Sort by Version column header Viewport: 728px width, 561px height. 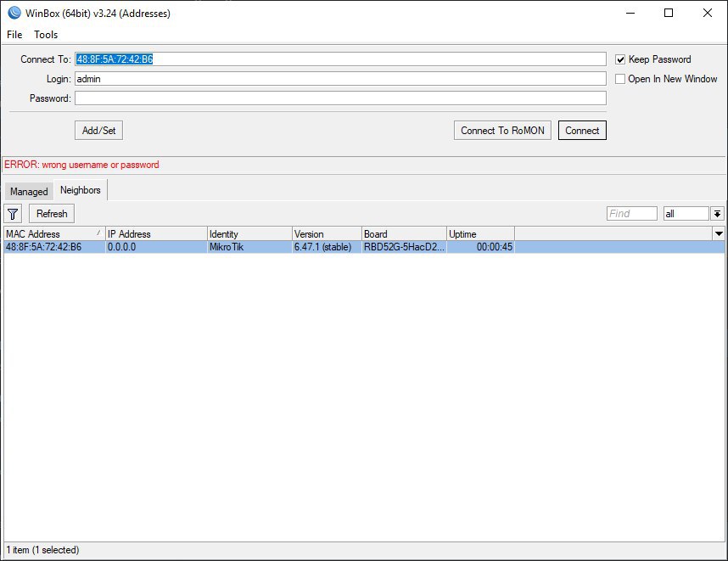pyautogui.click(x=328, y=234)
